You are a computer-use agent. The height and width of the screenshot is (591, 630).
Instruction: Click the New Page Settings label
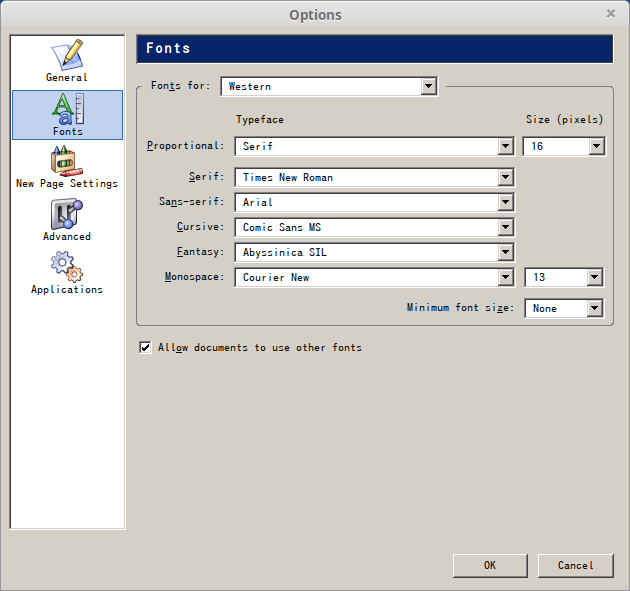(x=67, y=184)
